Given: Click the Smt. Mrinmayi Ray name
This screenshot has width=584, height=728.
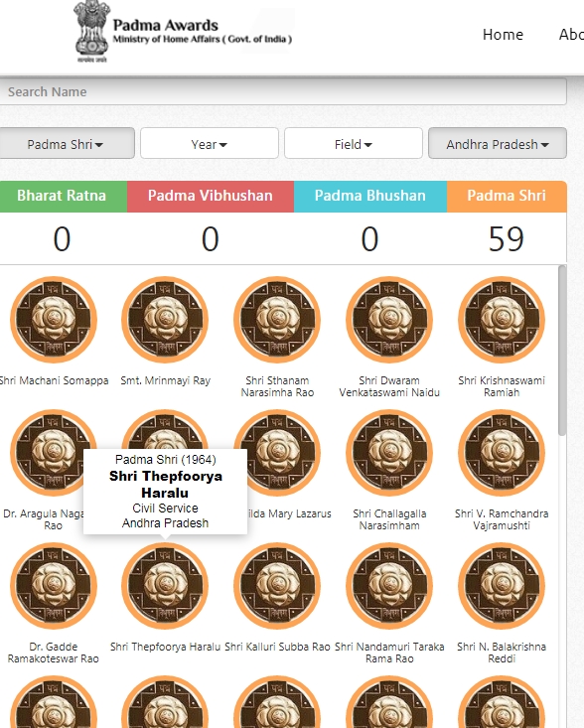Looking at the screenshot, I should tap(165, 380).
